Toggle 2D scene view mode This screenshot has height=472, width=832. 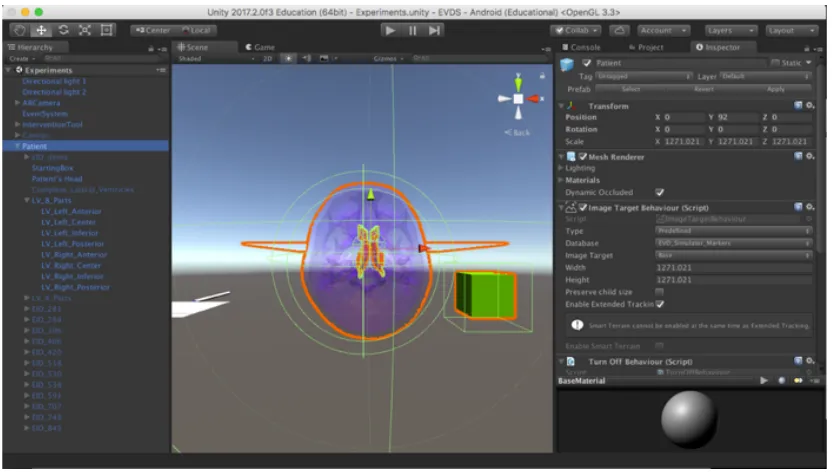pos(267,58)
